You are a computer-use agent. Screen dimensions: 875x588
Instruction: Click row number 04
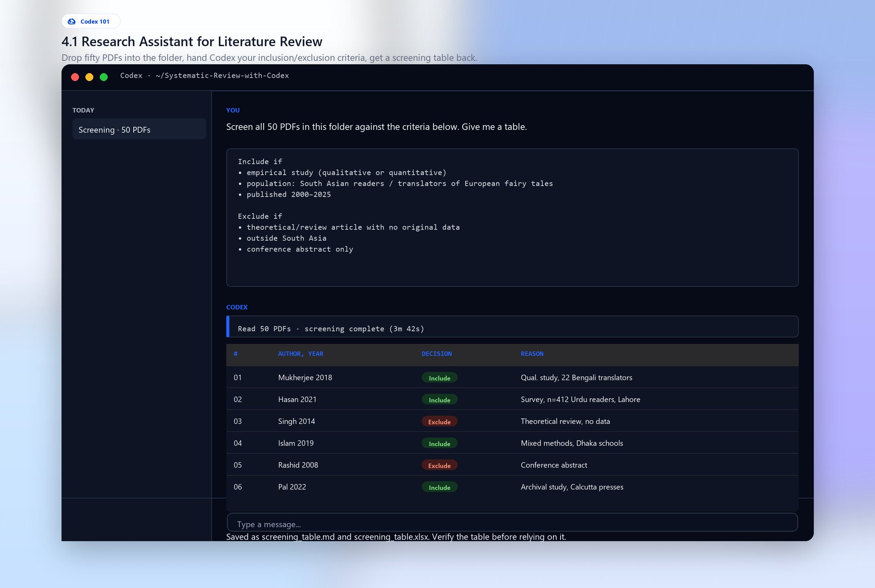(238, 443)
